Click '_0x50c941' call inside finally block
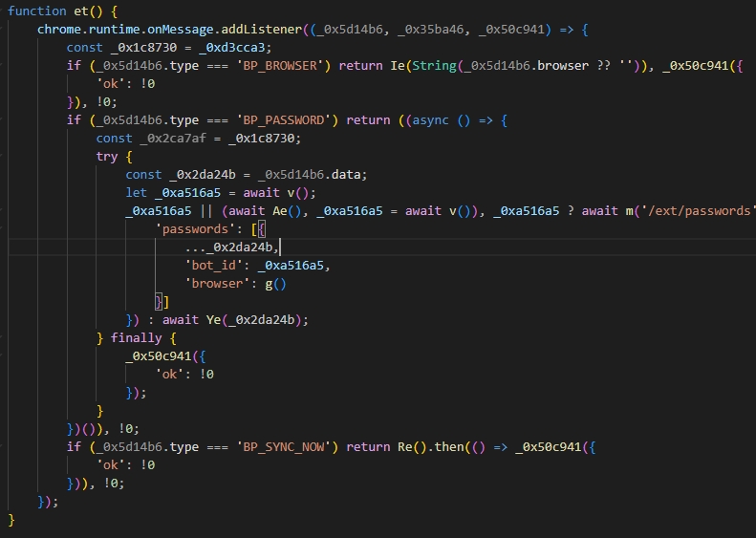The height and width of the screenshot is (538, 756). tap(159, 356)
